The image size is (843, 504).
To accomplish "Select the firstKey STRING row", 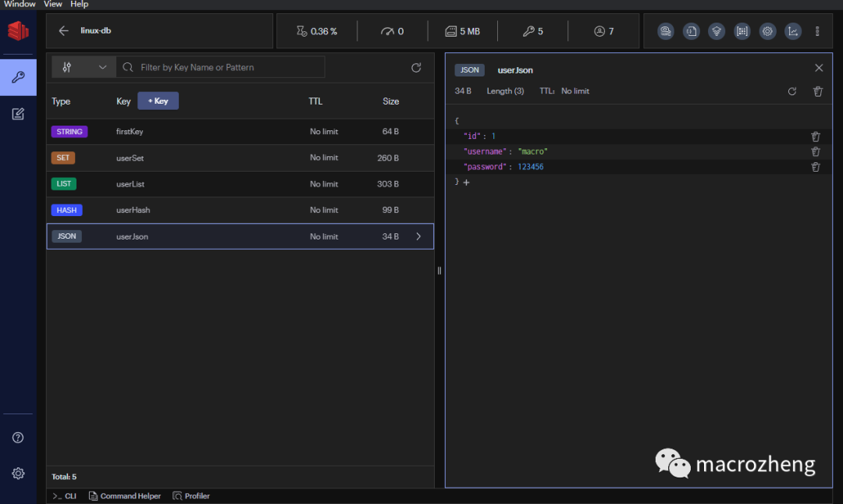I will tap(240, 132).
